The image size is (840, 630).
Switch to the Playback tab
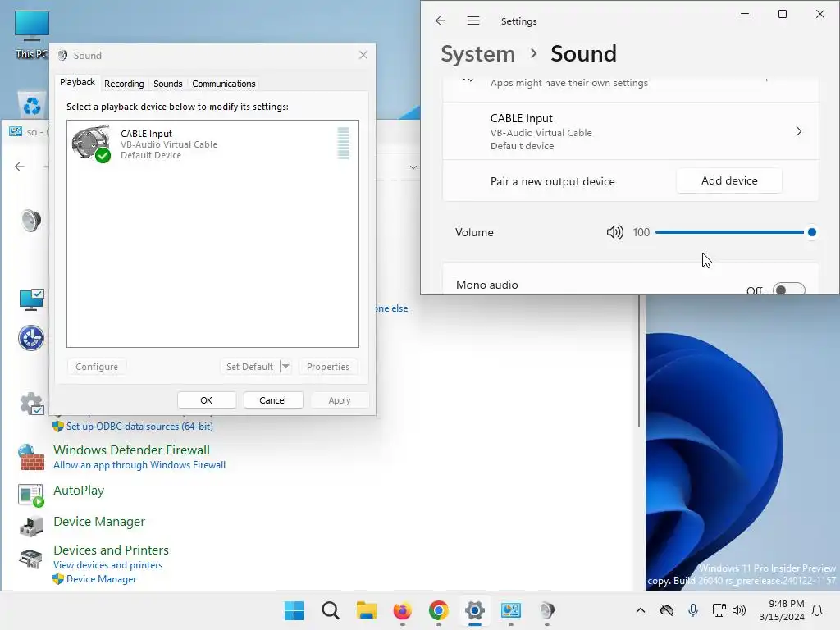(x=78, y=82)
